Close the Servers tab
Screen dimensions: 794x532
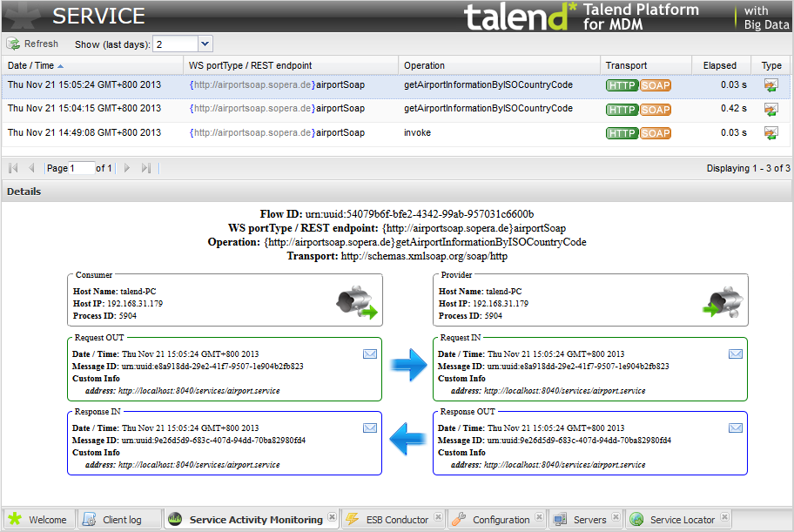coord(616,517)
